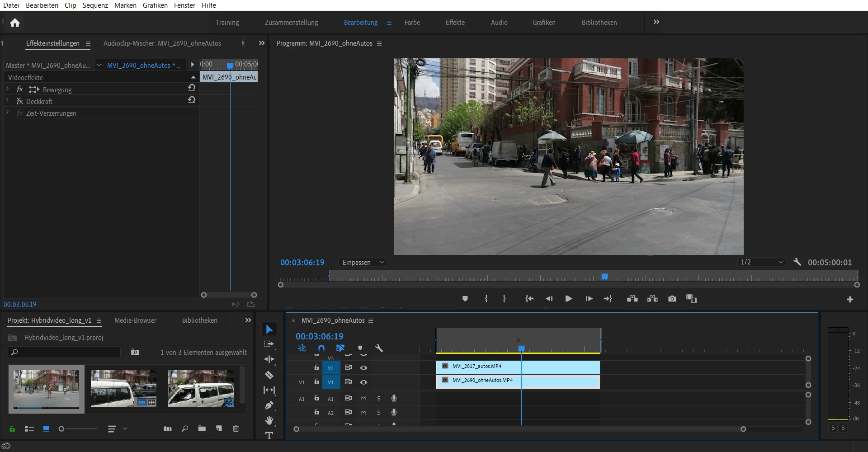Open the Media-Browser panel tab
Screen dimensions: 868x452
(x=135, y=320)
